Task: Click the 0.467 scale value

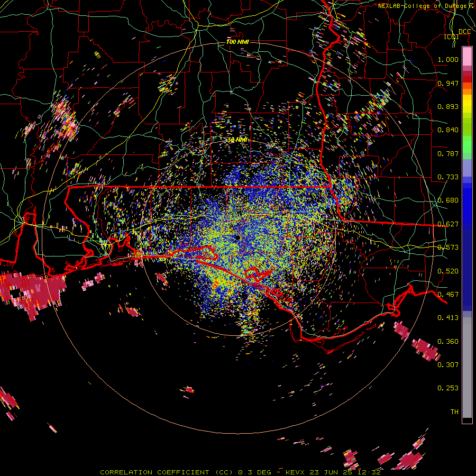Action: click(x=448, y=295)
